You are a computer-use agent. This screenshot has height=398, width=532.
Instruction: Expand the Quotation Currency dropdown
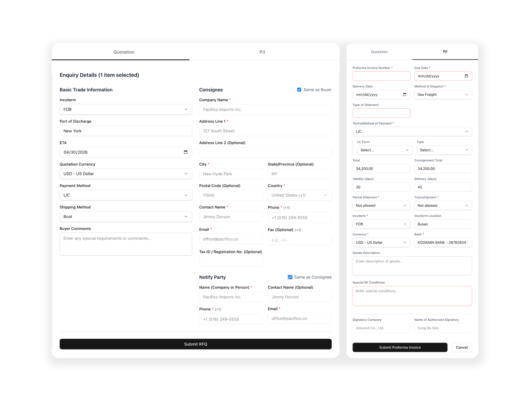point(126,174)
